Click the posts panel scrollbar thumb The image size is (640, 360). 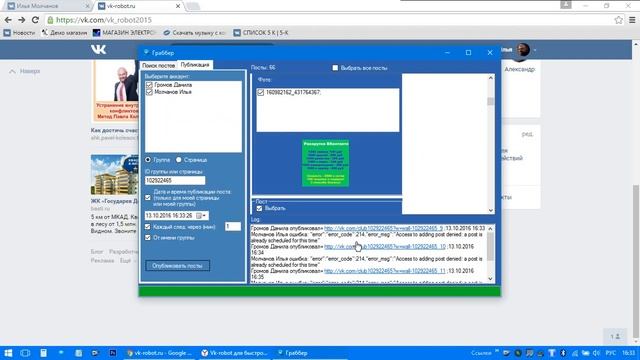pos(491,101)
